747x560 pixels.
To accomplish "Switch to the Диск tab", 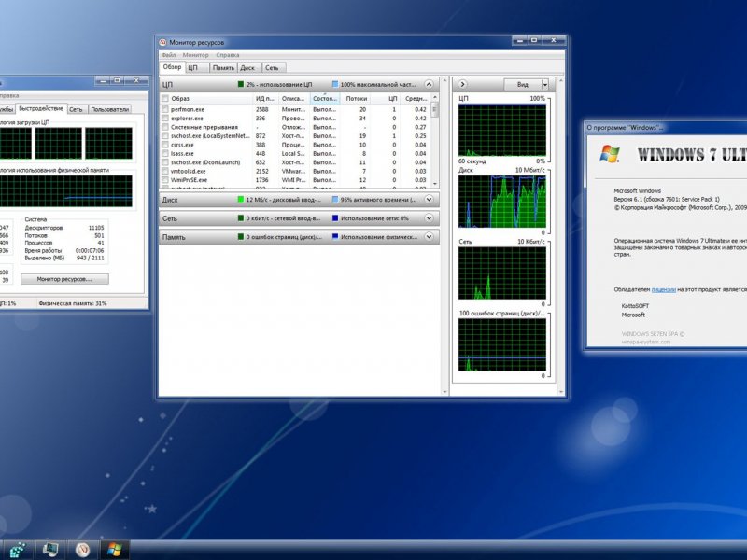I will [247, 68].
